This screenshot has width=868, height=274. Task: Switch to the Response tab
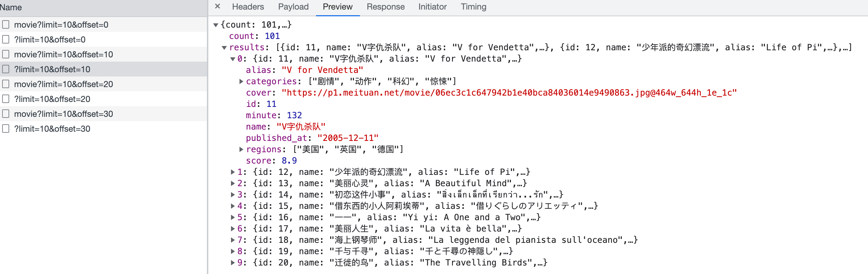[x=385, y=7]
